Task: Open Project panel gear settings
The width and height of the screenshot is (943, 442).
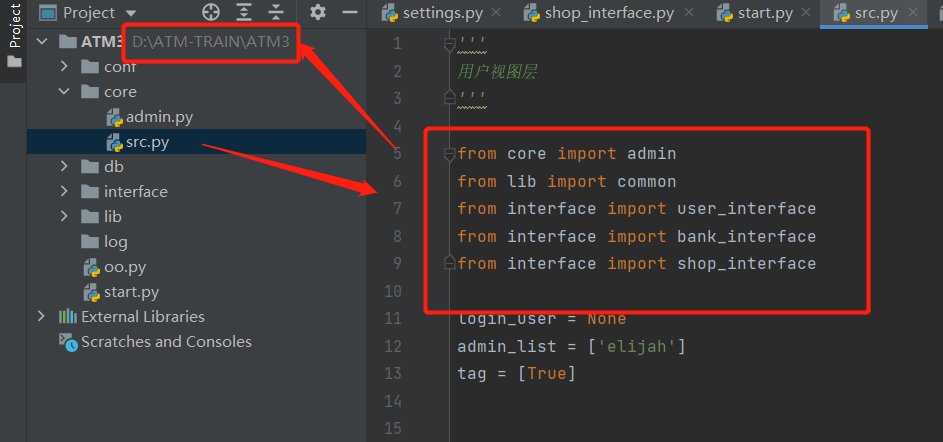Action: click(x=318, y=12)
